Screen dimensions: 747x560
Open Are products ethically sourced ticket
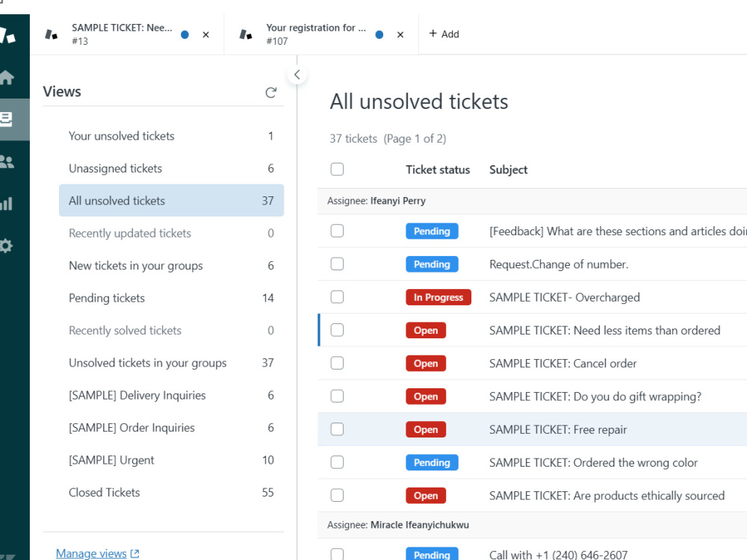point(607,496)
